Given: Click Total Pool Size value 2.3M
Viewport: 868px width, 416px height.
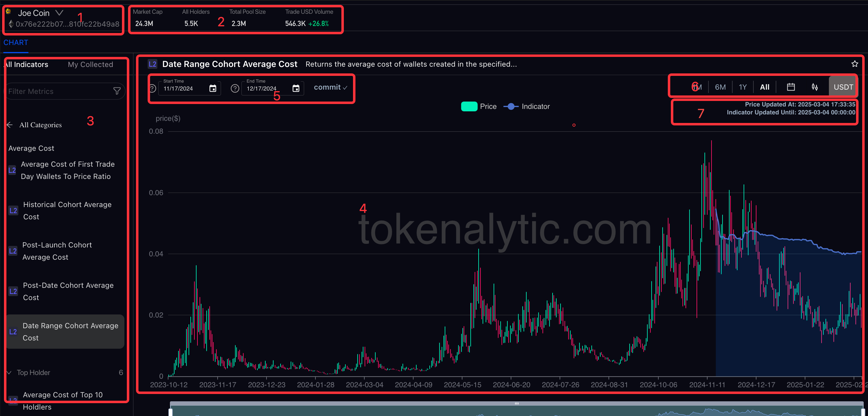Looking at the screenshot, I should [x=239, y=24].
